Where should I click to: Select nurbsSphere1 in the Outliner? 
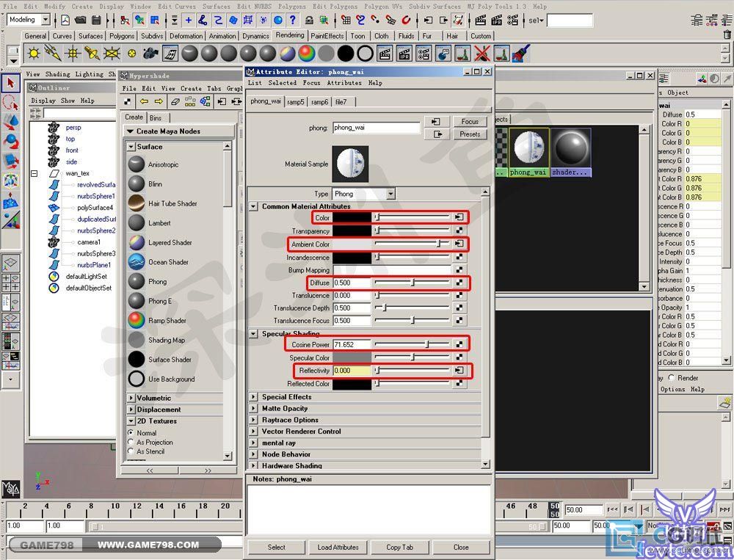tap(95, 196)
